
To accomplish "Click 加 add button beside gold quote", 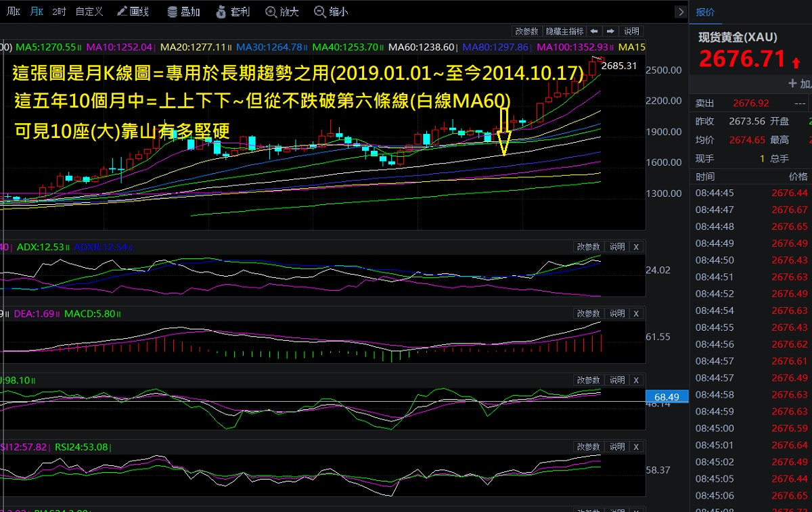I will click(799, 84).
